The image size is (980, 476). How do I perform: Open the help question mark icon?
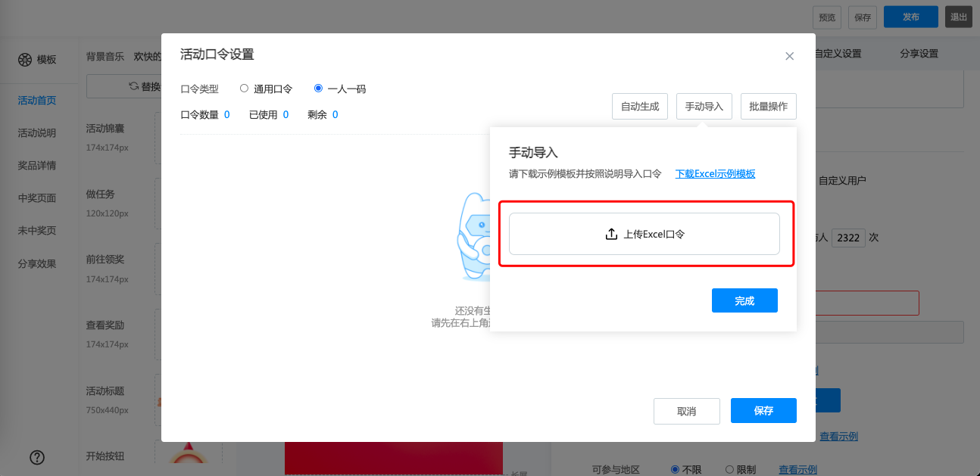click(x=37, y=457)
